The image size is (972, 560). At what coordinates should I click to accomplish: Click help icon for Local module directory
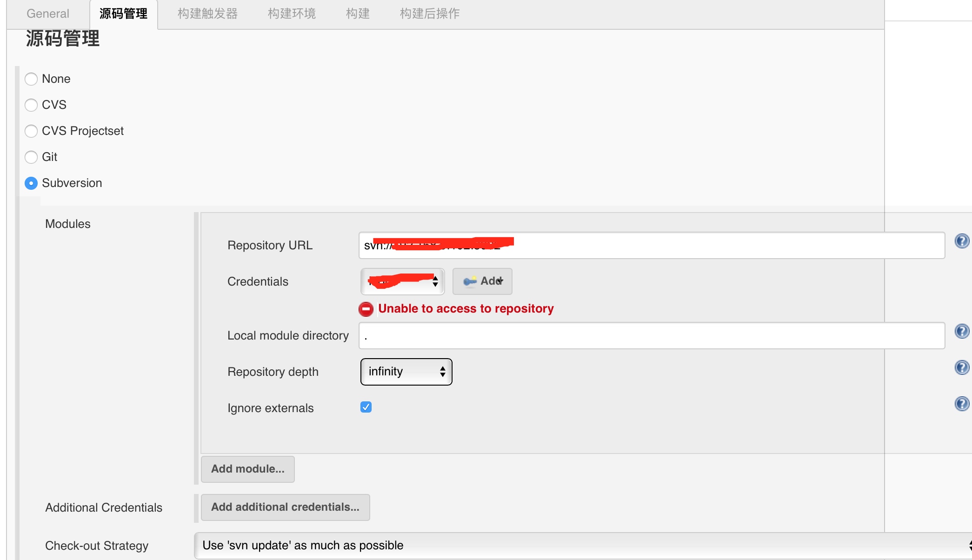tap(961, 331)
